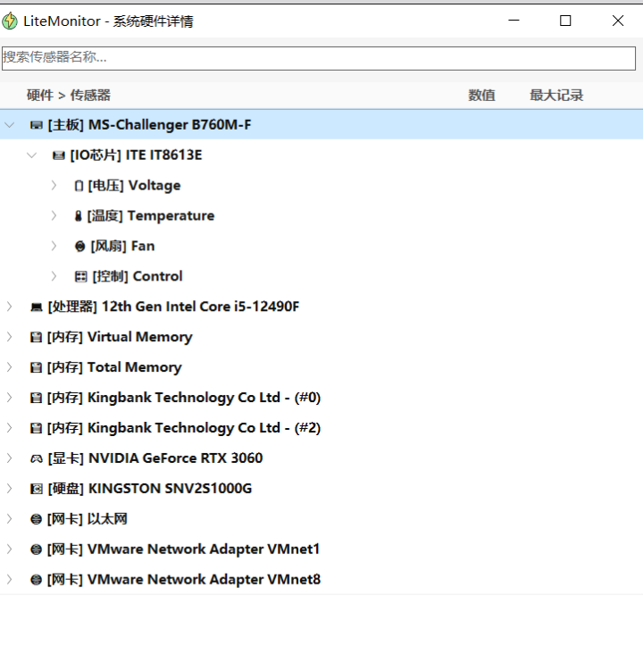
Task: Collapse the MS-Challenger B760M-F motherboard node
Action: (10, 125)
